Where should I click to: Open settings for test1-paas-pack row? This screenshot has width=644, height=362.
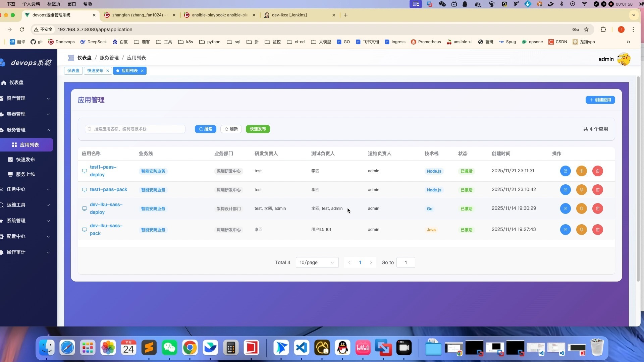click(x=581, y=190)
